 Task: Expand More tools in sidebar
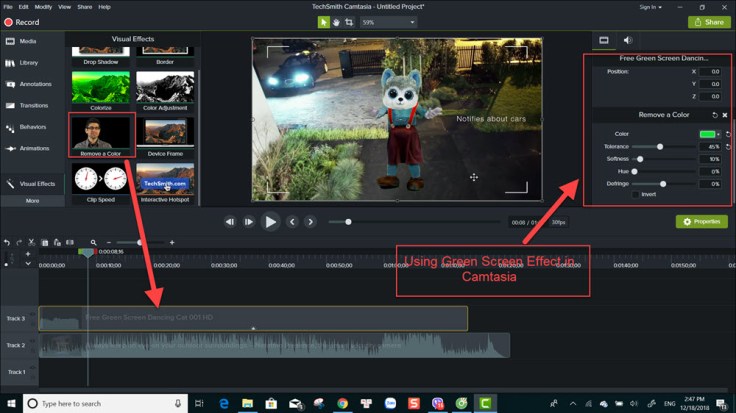pos(32,201)
